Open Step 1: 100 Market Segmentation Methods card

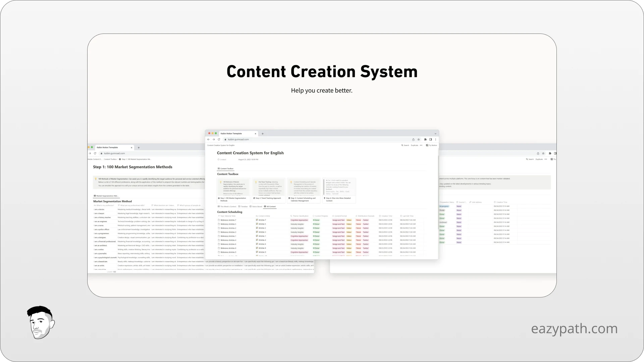(233, 190)
